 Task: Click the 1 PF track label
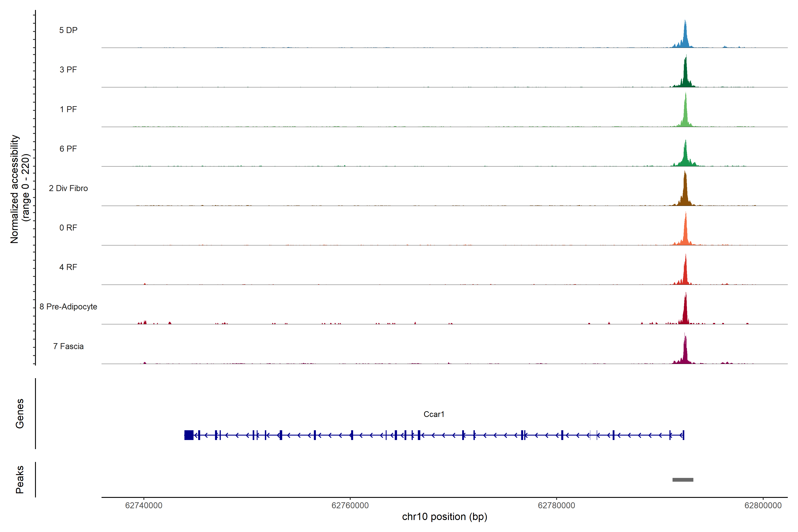point(68,109)
